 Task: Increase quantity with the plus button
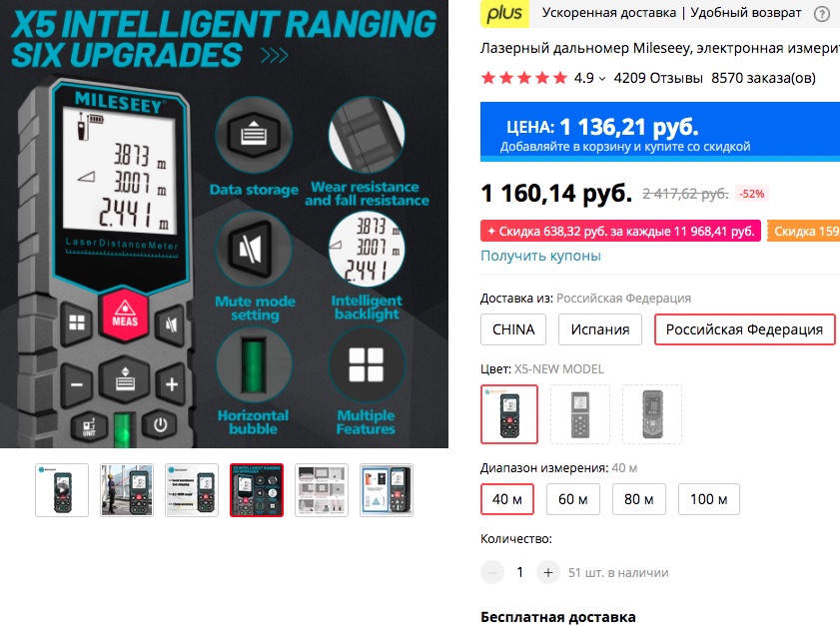(547, 572)
